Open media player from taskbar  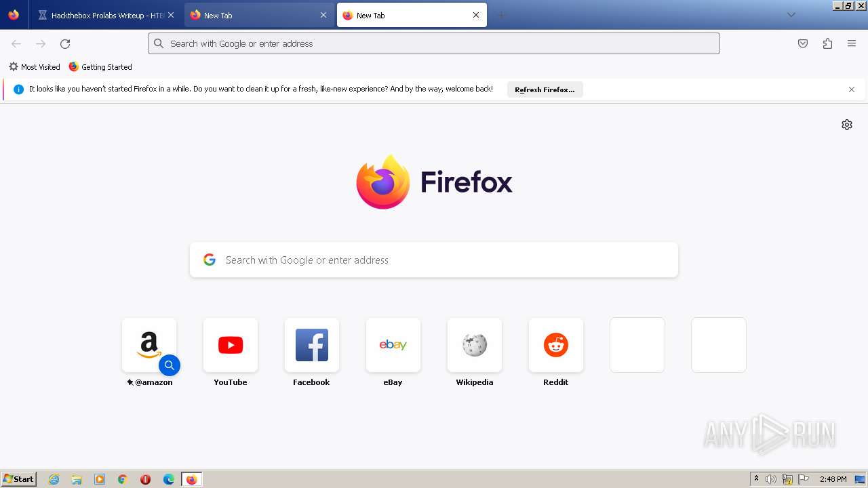coord(100,479)
